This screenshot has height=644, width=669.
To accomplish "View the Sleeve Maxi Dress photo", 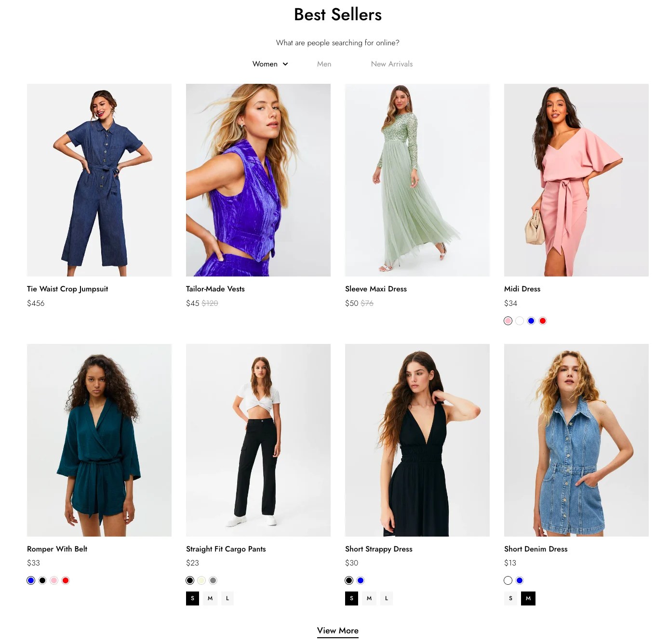I will point(417,180).
